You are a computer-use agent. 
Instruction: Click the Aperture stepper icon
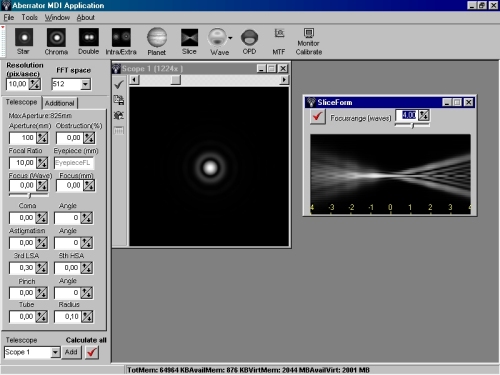click(42, 138)
